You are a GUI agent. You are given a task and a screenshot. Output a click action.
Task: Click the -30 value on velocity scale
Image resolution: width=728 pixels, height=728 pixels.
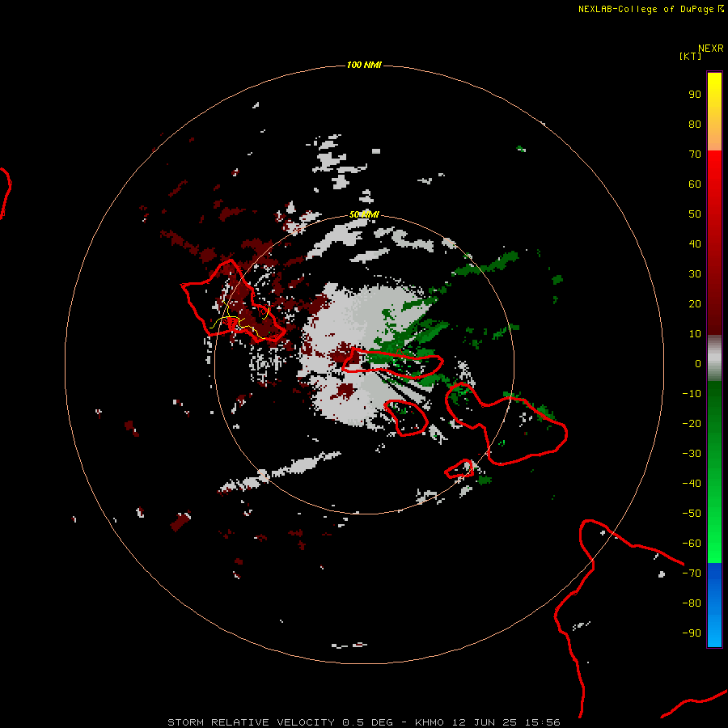pos(692,454)
